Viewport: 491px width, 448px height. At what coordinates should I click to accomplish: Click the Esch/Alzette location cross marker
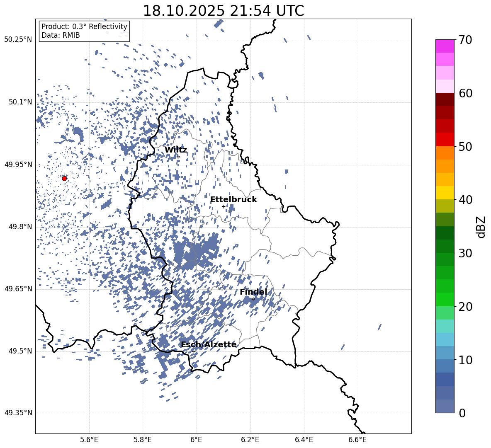(x=194, y=351)
